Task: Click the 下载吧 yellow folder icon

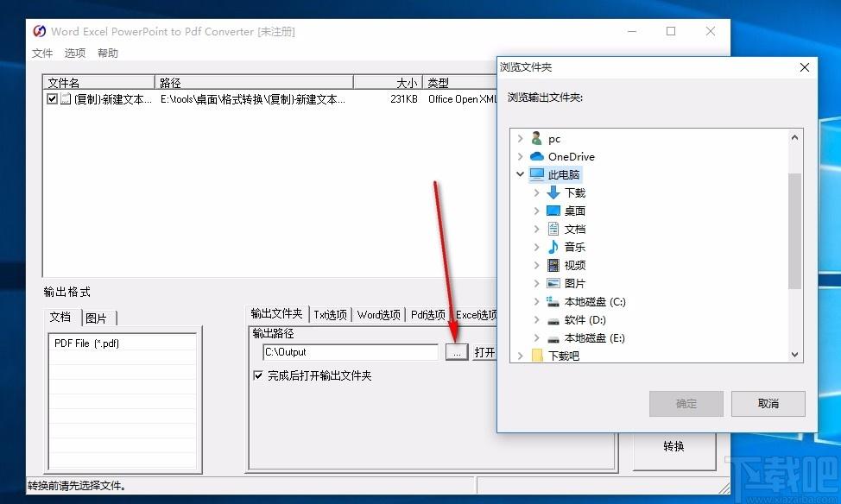Action: point(537,355)
